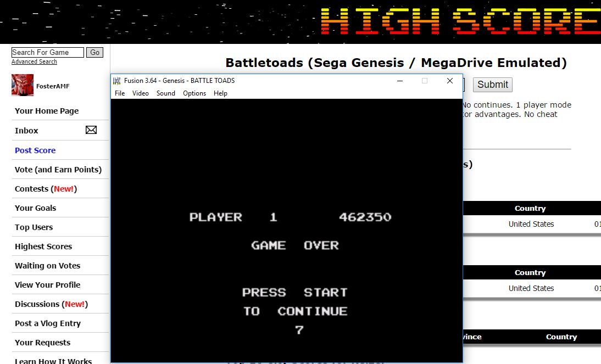Click the GAME OVER text in emulator

[295, 245]
